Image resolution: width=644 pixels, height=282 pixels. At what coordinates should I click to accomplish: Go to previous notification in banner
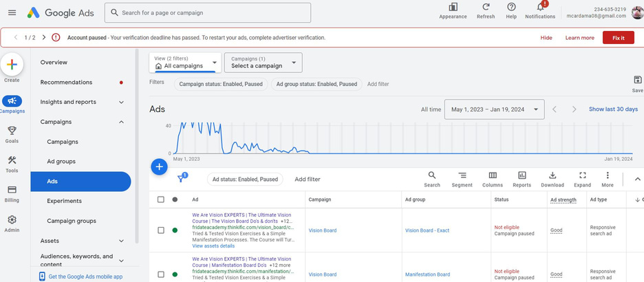[16, 37]
